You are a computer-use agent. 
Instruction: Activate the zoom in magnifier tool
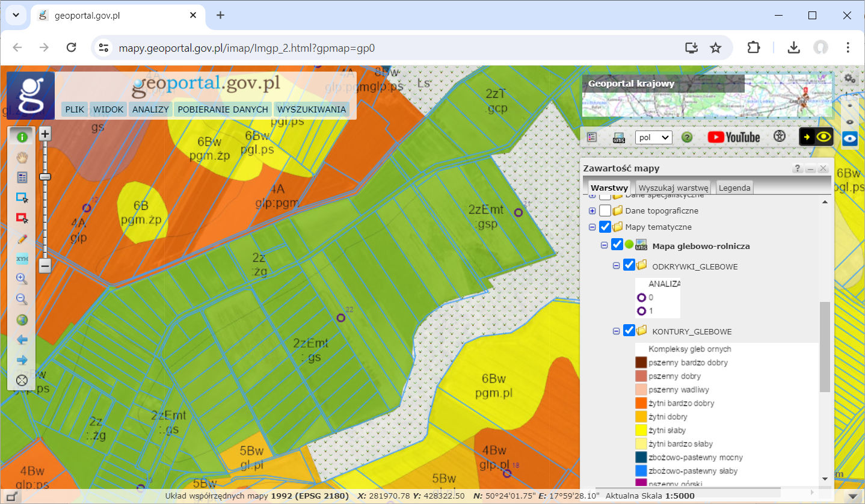(x=22, y=278)
